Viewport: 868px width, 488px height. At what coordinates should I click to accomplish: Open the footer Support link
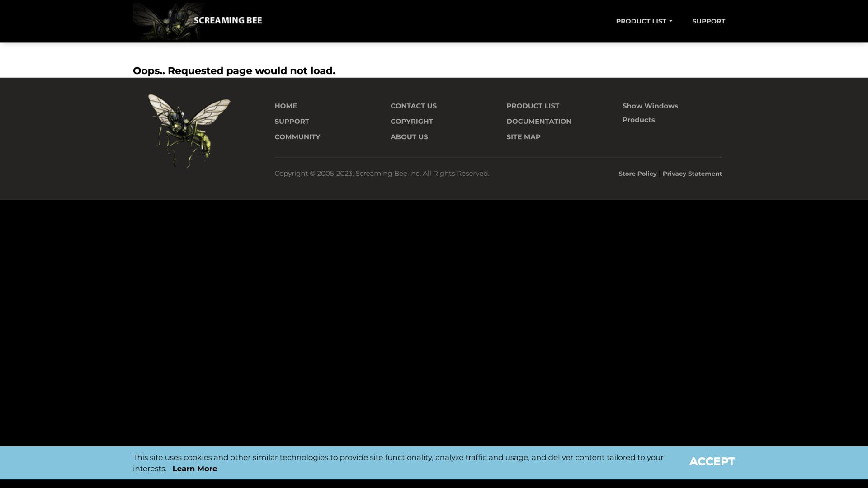click(292, 122)
